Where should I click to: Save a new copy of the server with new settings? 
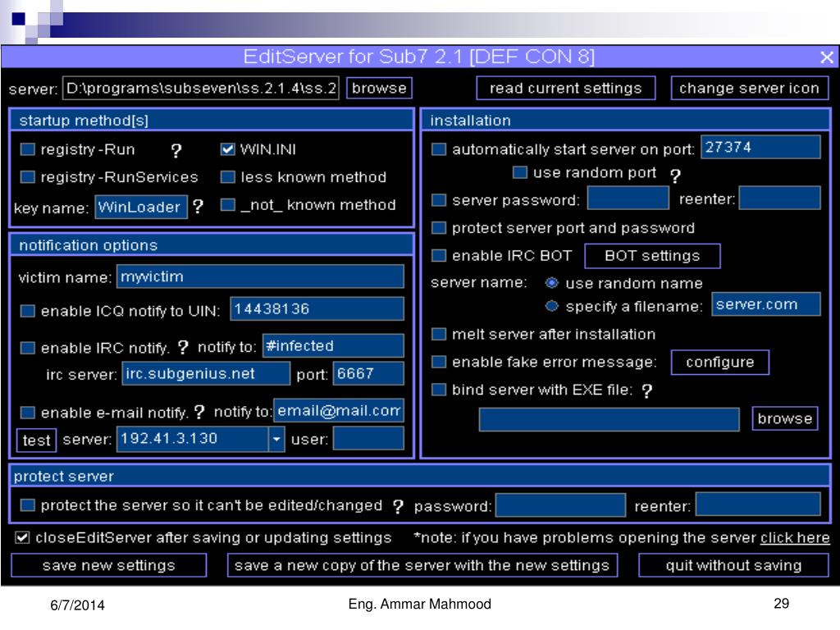pyautogui.click(x=422, y=565)
